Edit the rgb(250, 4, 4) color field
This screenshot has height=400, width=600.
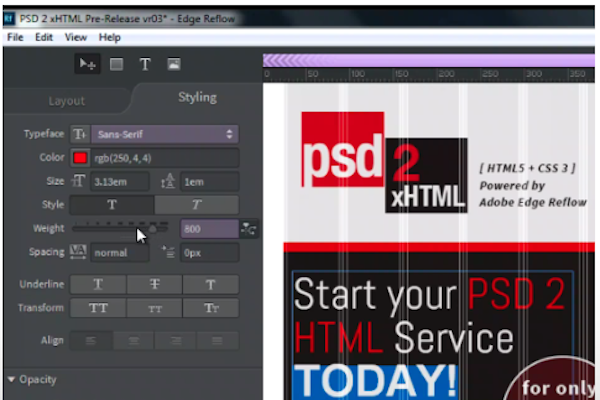(x=165, y=158)
